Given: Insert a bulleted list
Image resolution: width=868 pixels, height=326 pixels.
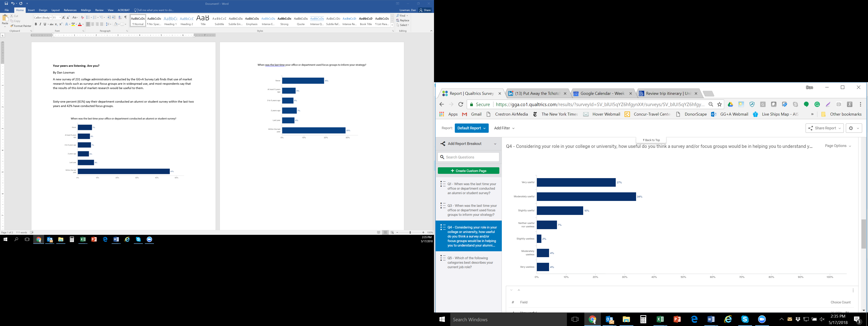Looking at the screenshot, I should (89, 17).
